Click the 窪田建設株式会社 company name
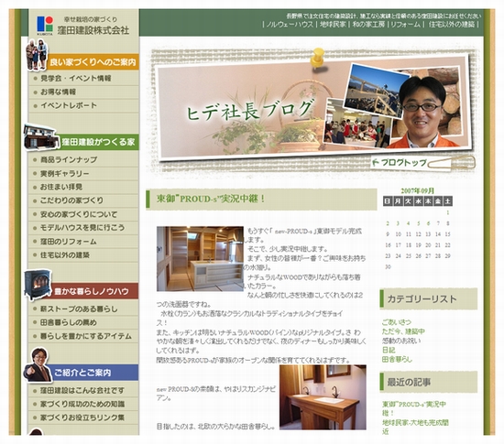Screen dimensions: 504x444 click(x=93, y=30)
